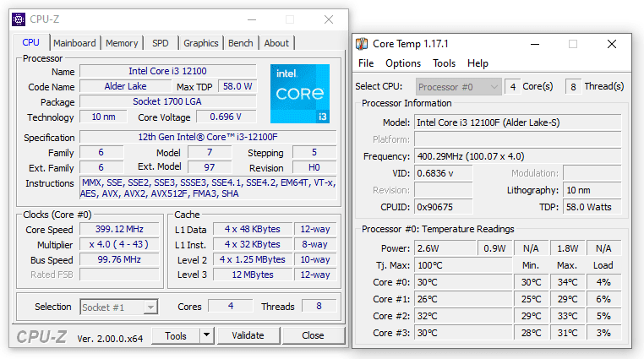The image size is (644, 359).
Task: Open the Processor #0 Select CPU dropdown
Action: (458, 87)
